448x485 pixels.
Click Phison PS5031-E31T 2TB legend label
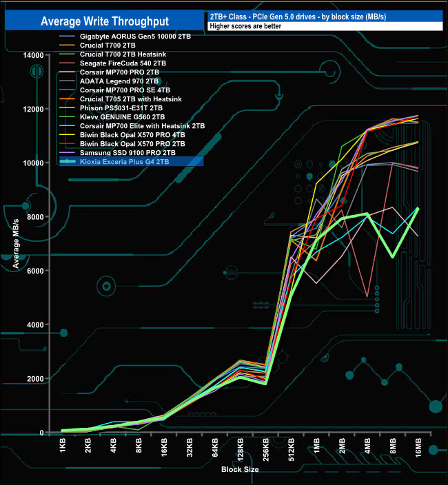(x=121, y=108)
